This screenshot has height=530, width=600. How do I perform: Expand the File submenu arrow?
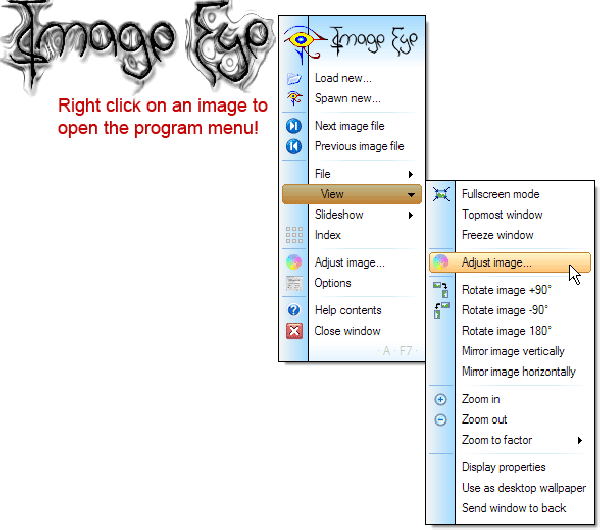411,174
